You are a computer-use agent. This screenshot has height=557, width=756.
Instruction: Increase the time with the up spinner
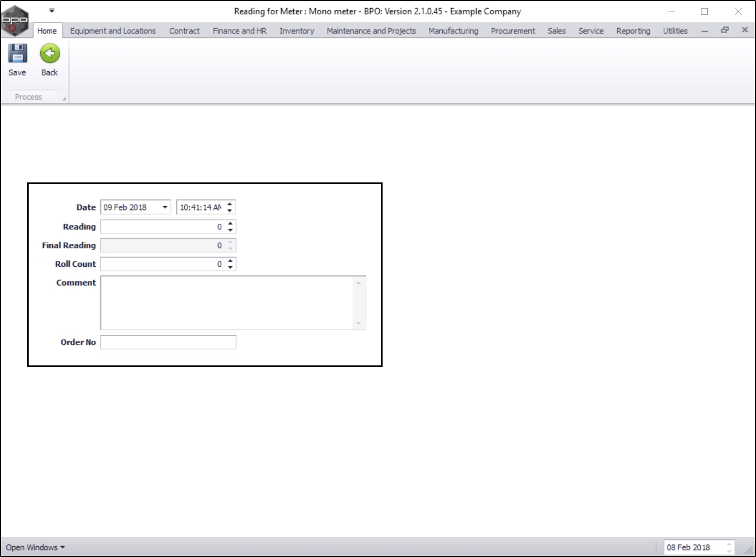[230, 204]
